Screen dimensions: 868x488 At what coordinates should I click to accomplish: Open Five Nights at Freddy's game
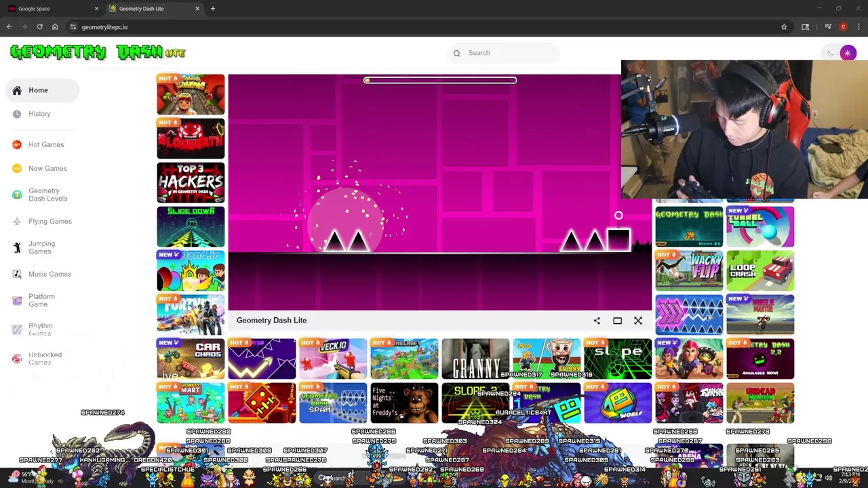click(404, 403)
